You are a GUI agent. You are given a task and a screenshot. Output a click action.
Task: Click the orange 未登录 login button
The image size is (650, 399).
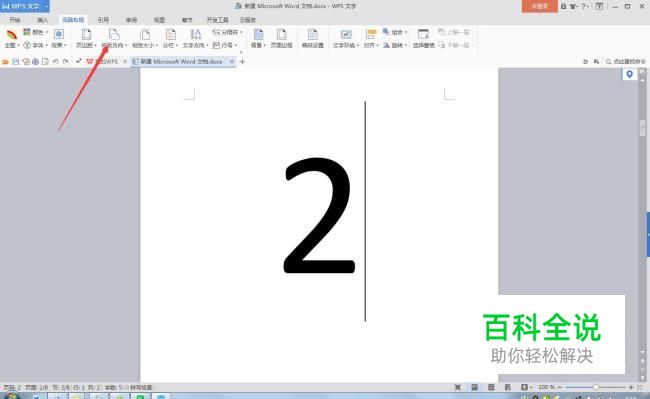[x=539, y=6]
